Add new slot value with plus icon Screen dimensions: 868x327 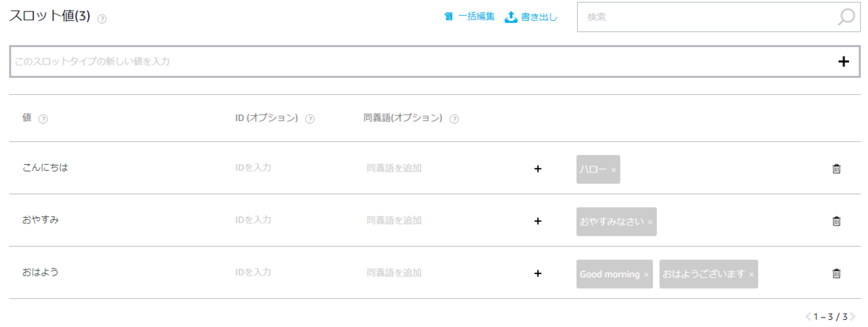(x=843, y=61)
